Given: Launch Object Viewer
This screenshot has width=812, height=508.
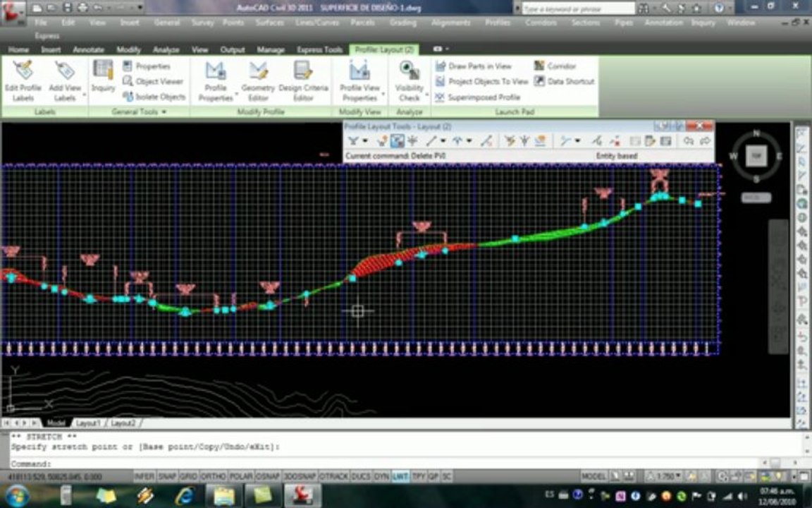Looking at the screenshot, I should click(x=153, y=81).
